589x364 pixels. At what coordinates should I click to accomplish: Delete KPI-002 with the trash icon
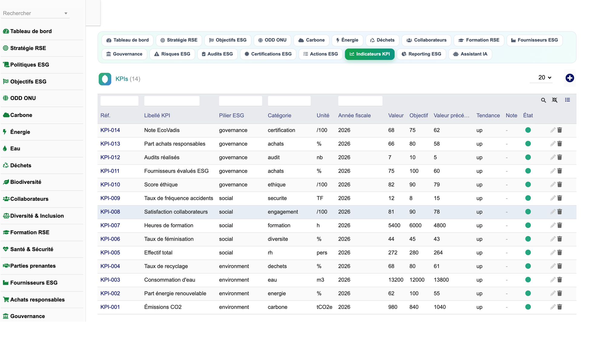click(x=560, y=293)
